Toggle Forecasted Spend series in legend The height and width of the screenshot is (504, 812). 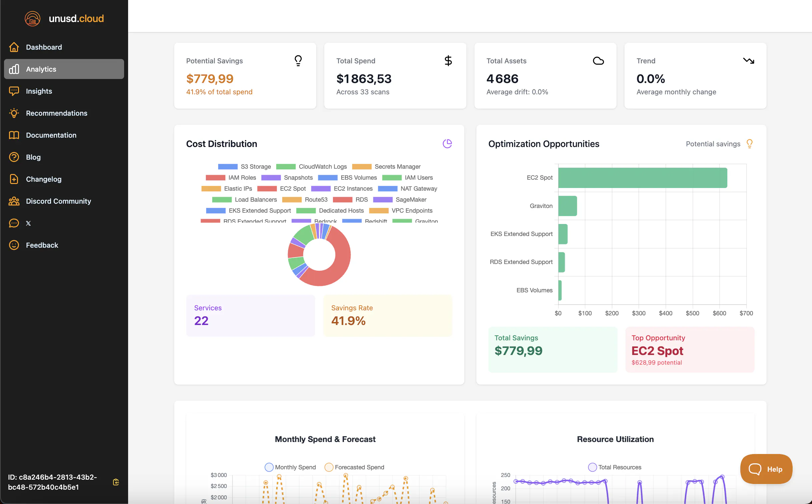(x=354, y=467)
